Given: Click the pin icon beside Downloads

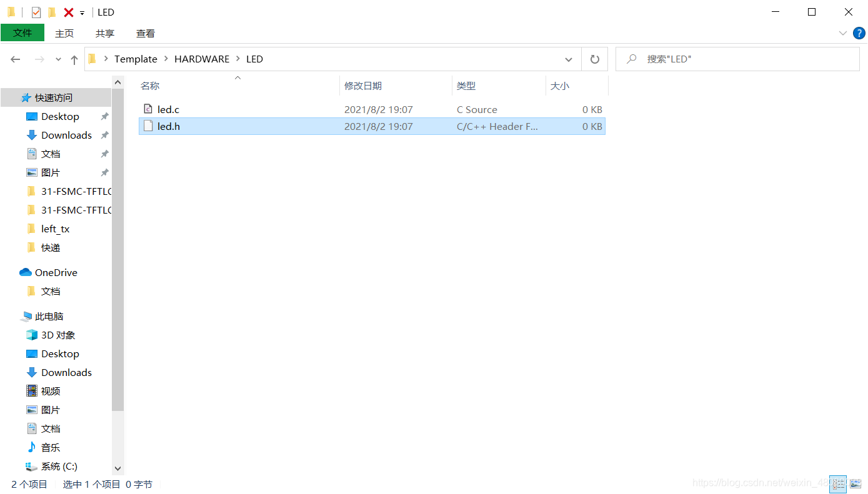Looking at the screenshot, I should [x=104, y=136].
